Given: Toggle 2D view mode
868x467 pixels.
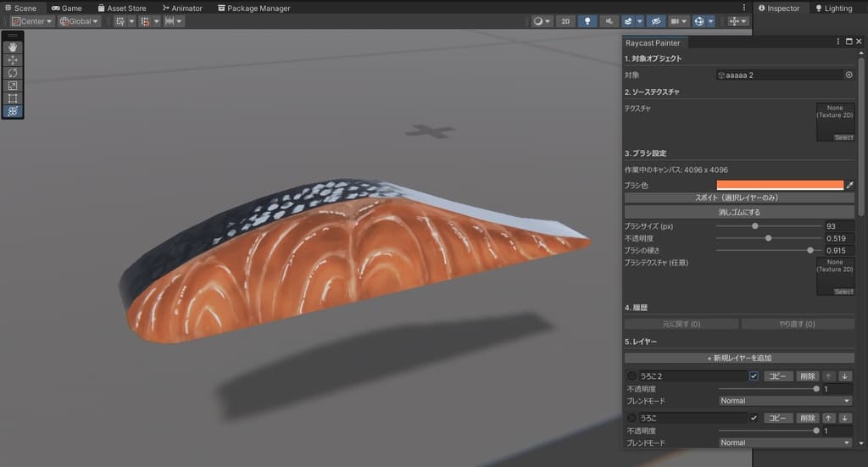Looking at the screenshot, I should pyautogui.click(x=565, y=21).
